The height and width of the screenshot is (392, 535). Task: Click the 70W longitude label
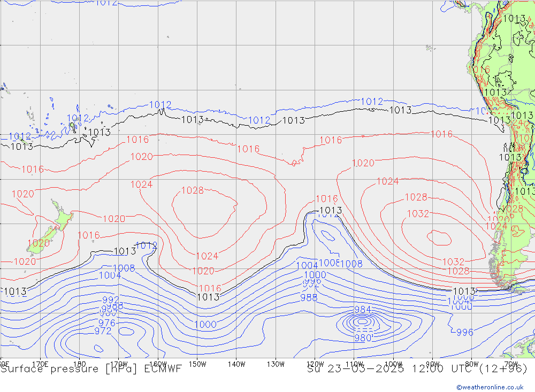point(511,364)
